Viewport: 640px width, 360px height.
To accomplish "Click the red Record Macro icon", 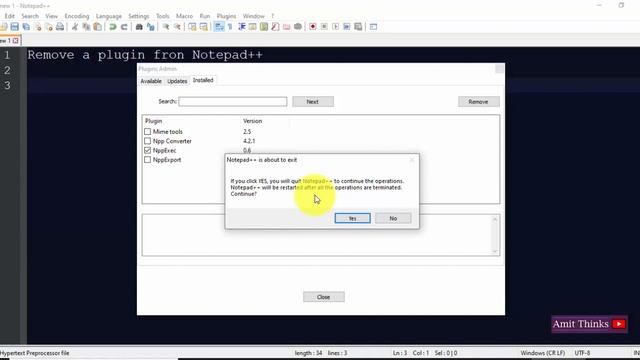I will (313, 27).
